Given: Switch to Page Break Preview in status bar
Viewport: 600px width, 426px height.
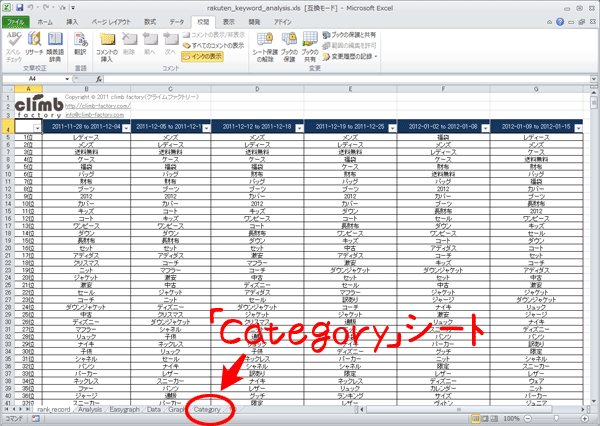Looking at the screenshot, I should click(x=494, y=419).
